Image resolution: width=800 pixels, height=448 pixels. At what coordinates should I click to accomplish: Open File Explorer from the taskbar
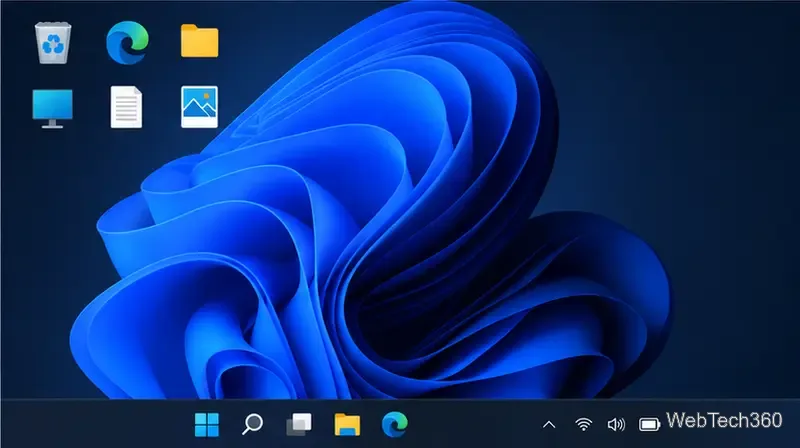(347, 425)
